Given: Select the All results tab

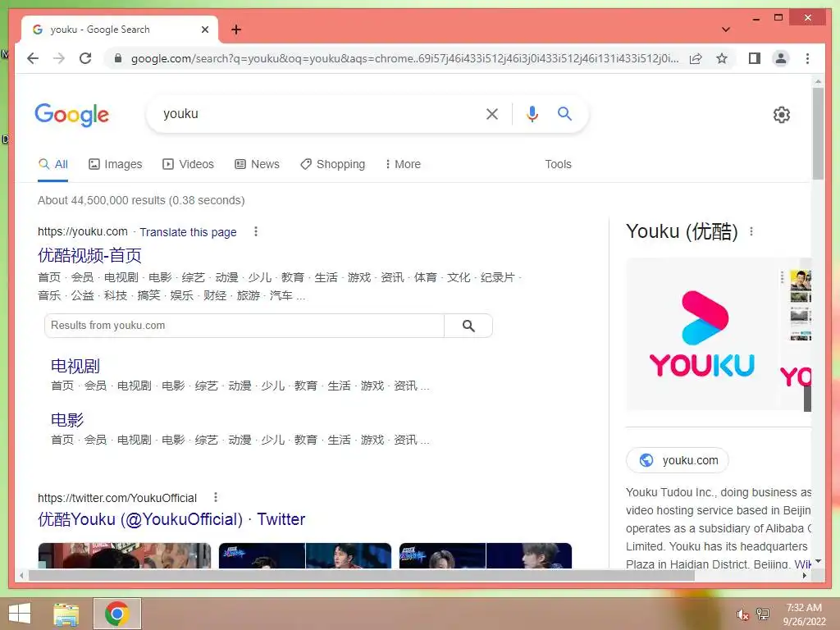Looking at the screenshot, I should click(52, 164).
